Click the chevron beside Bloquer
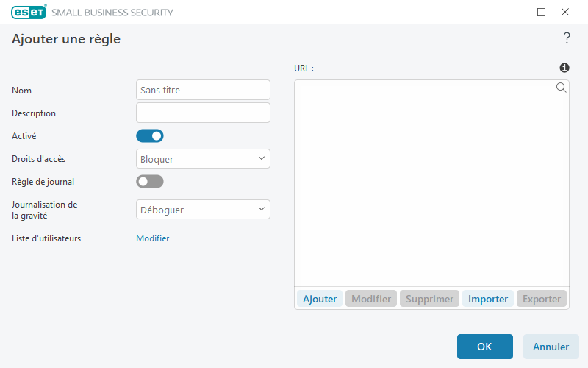Viewport: 588px width, 368px height. tap(262, 158)
